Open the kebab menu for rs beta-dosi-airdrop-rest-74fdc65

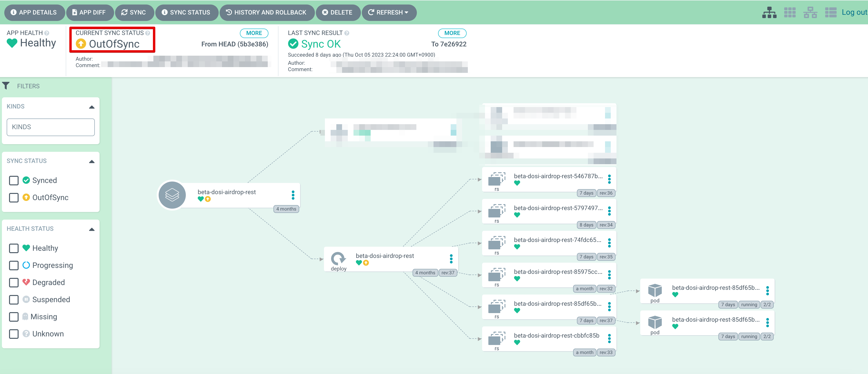[609, 243]
